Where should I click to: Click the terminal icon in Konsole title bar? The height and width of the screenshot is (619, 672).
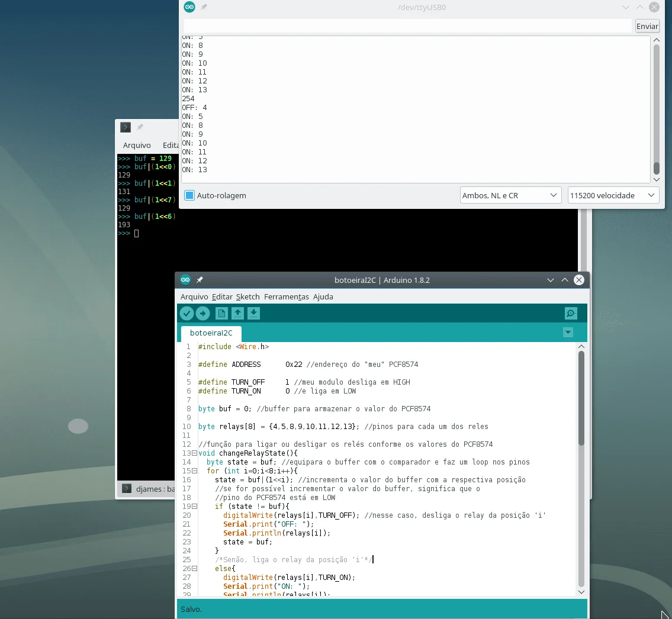tap(126, 127)
